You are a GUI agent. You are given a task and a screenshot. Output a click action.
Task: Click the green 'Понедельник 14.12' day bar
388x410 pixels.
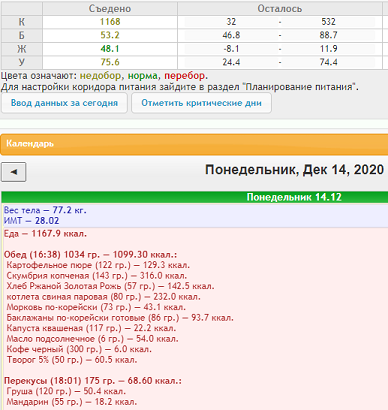[x=195, y=197]
